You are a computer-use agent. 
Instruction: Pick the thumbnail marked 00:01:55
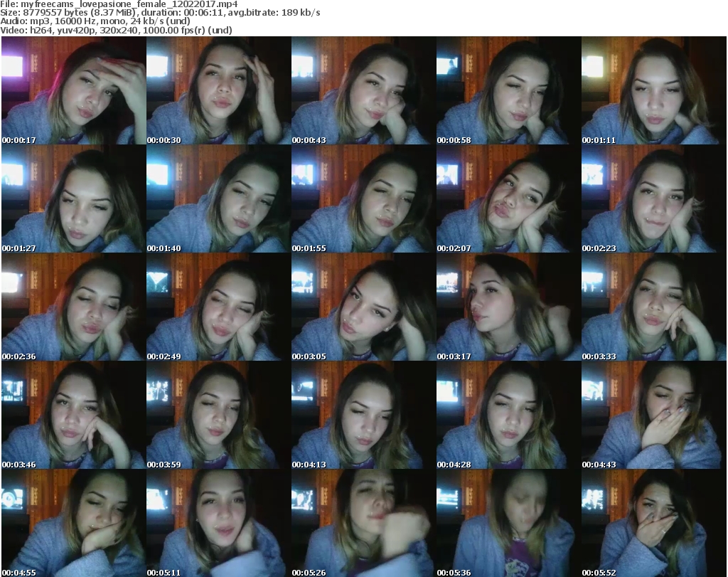point(363,198)
